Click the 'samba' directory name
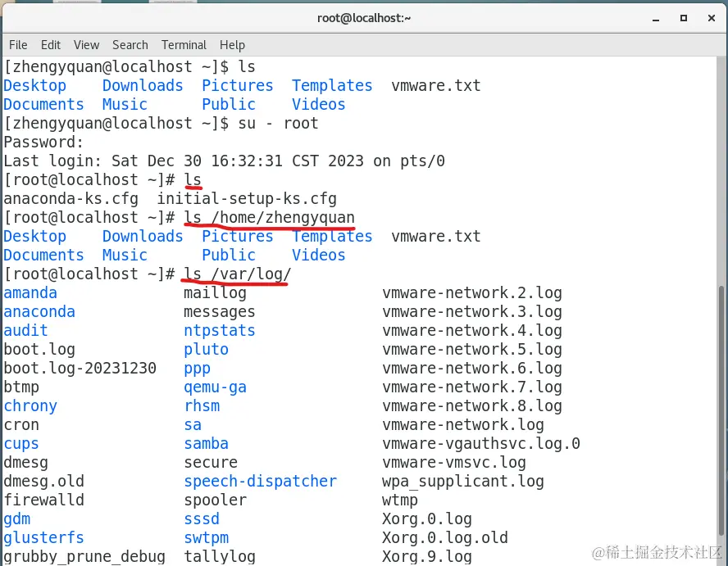 pyautogui.click(x=206, y=444)
